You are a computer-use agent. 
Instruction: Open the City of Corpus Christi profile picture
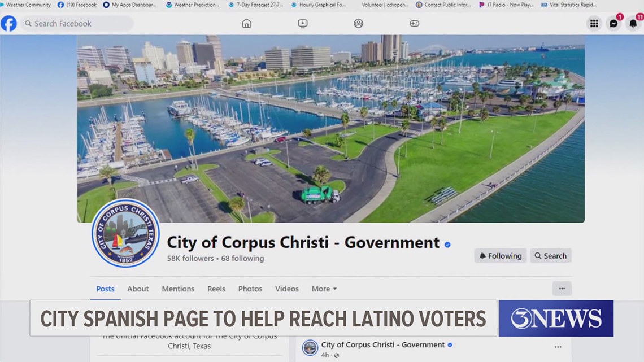(125, 233)
